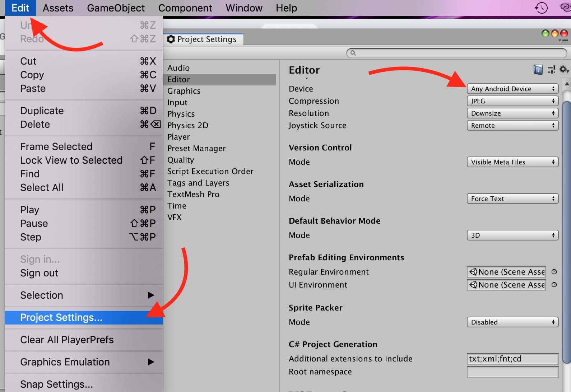This screenshot has width=571, height=392.
Task: Click the magnifier icon in the search field
Action: [353, 53]
